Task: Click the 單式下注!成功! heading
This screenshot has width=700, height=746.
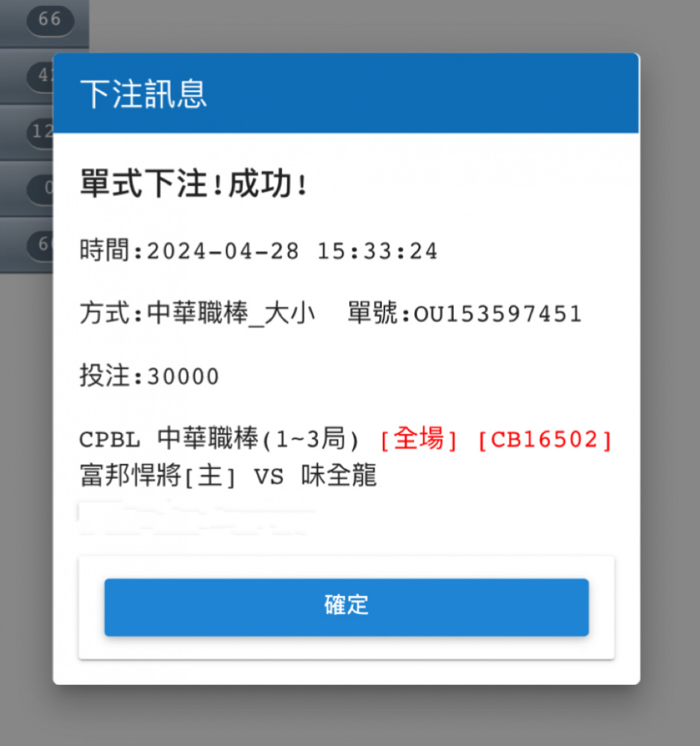Action: pos(193,184)
